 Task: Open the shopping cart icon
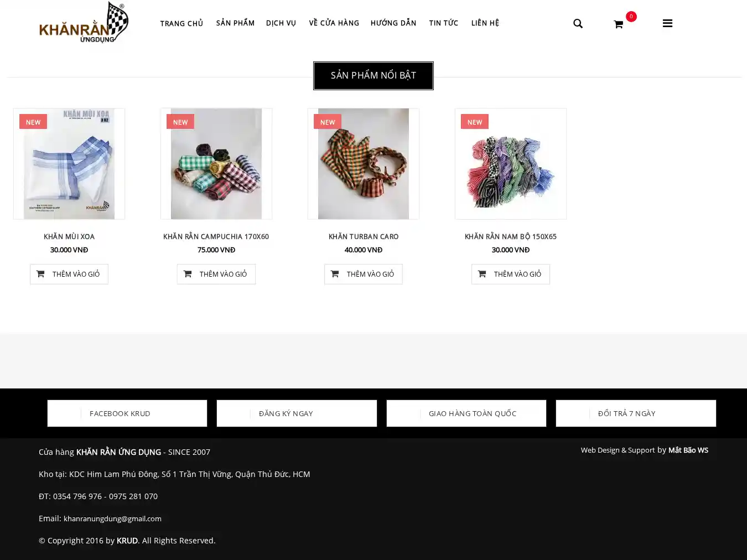[x=618, y=24]
